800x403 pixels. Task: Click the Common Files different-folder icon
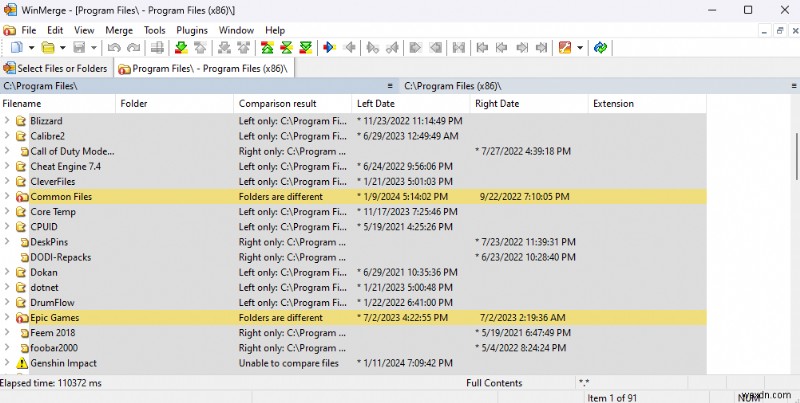(22, 197)
